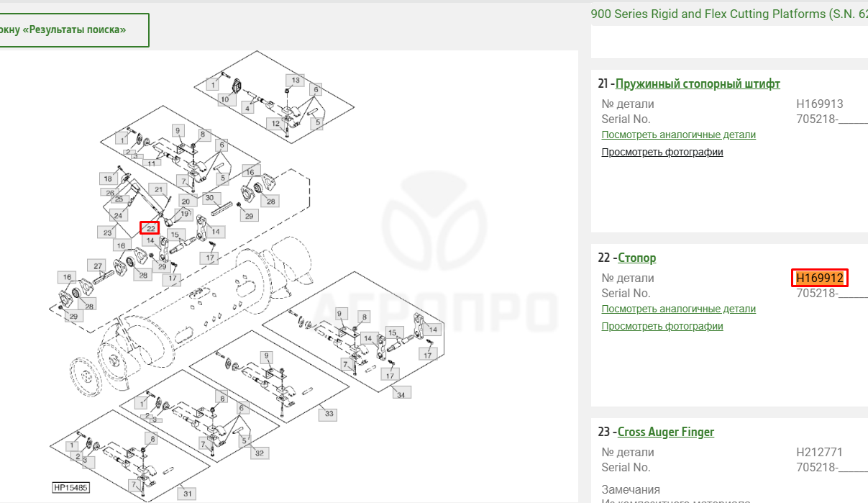Click callout 34 in the diagram
The image size is (868, 503).
pos(401,393)
